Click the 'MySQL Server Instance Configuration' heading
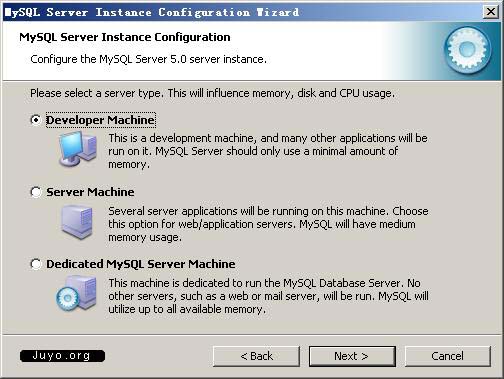Image resolution: width=504 pixels, height=379 pixels. [125, 37]
